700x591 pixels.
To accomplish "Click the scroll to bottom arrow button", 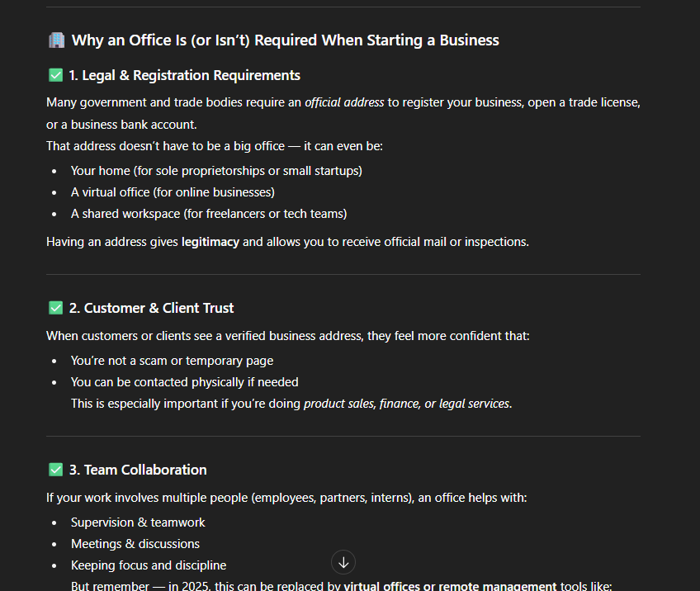I will click(x=343, y=562).
